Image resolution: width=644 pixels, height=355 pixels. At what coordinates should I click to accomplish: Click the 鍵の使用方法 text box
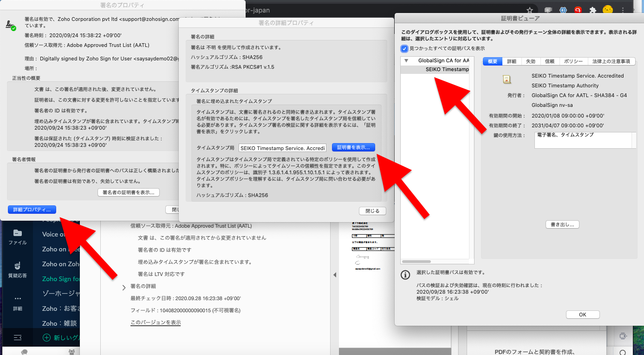click(x=585, y=140)
